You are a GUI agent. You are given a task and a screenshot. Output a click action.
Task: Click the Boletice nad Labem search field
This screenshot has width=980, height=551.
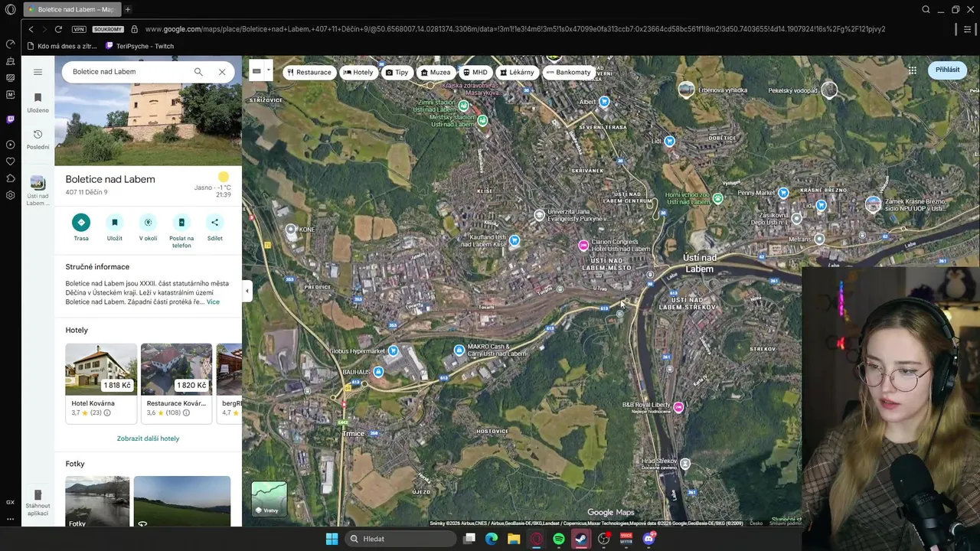tap(129, 72)
